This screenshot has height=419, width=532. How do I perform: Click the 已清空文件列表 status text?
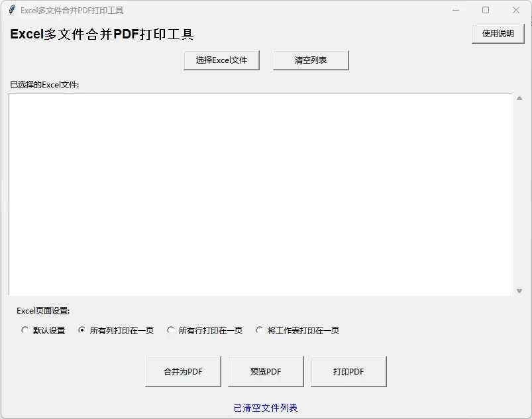point(266,408)
